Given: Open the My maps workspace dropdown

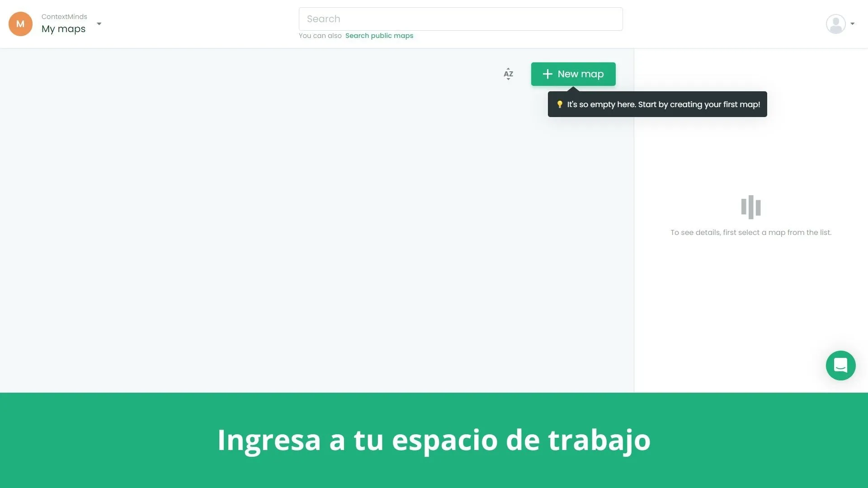Looking at the screenshot, I should click(x=99, y=24).
